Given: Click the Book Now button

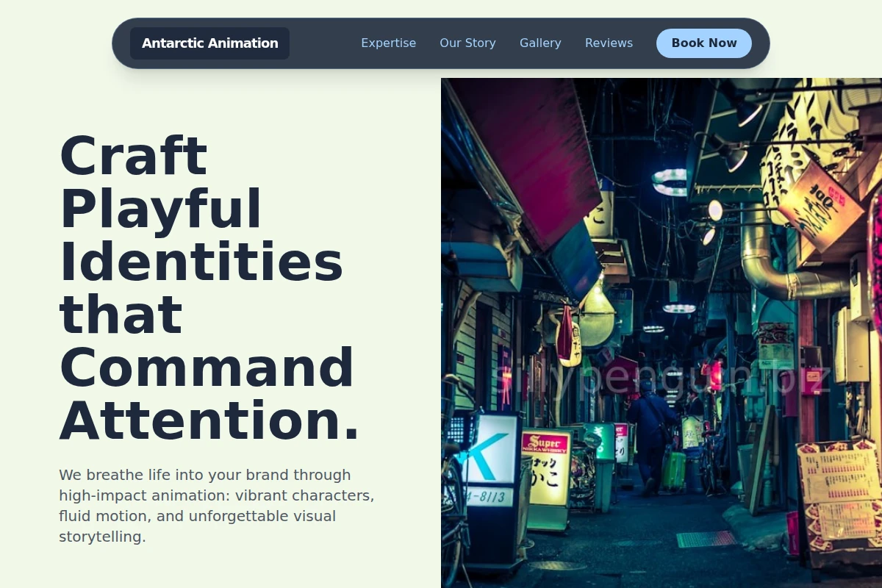Looking at the screenshot, I should [x=704, y=43].
